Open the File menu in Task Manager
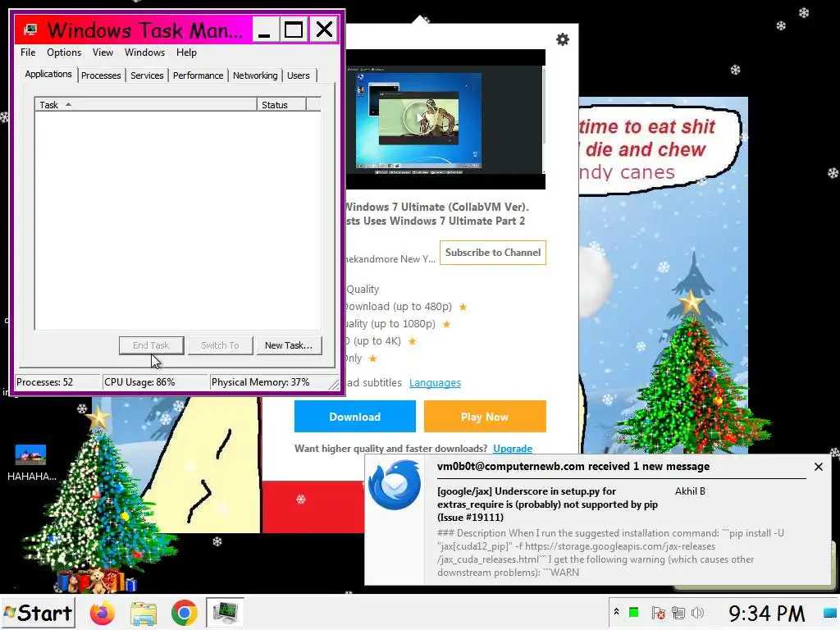840x630 pixels. (28, 52)
